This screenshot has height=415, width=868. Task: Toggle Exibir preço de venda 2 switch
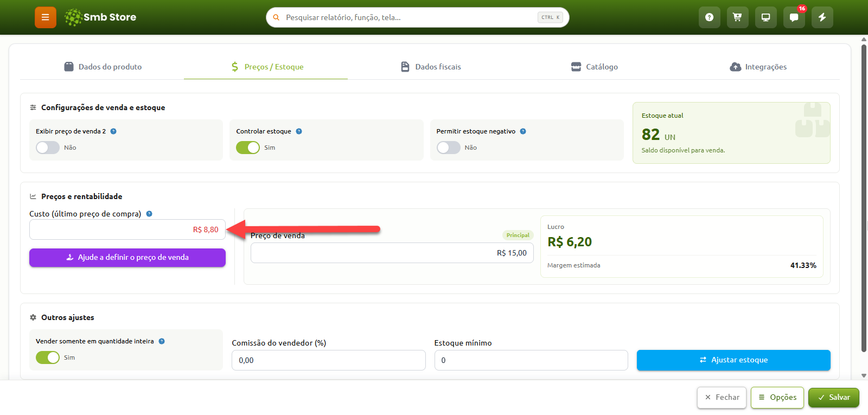pyautogui.click(x=48, y=148)
